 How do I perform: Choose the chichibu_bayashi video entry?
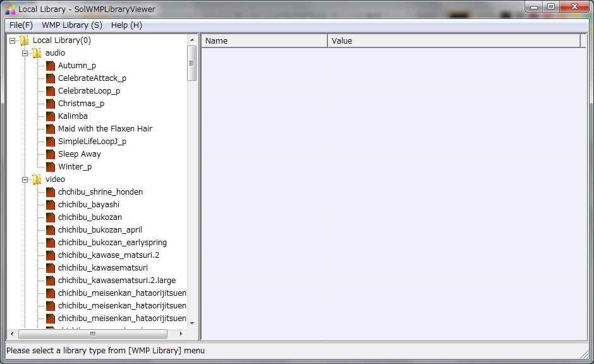pyautogui.click(x=88, y=205)
